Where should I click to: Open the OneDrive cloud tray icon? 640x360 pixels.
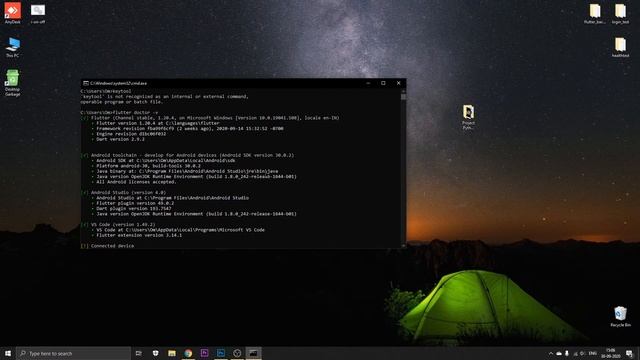(559, 353)
